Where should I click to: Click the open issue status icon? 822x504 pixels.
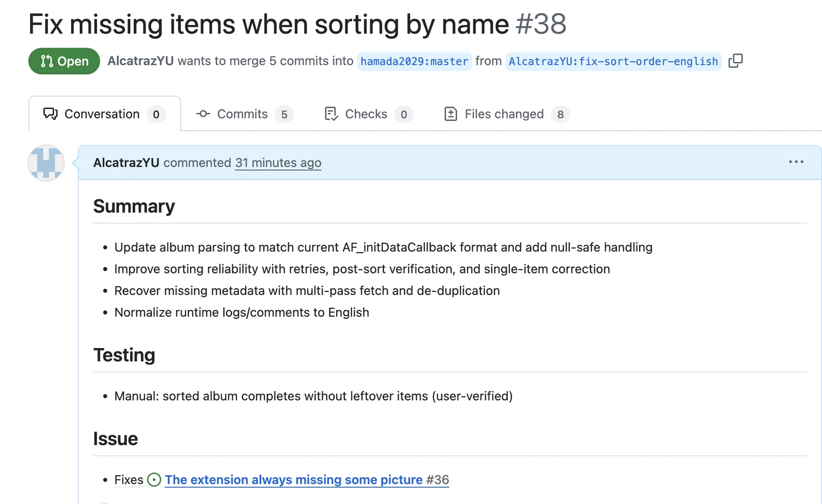154,480
